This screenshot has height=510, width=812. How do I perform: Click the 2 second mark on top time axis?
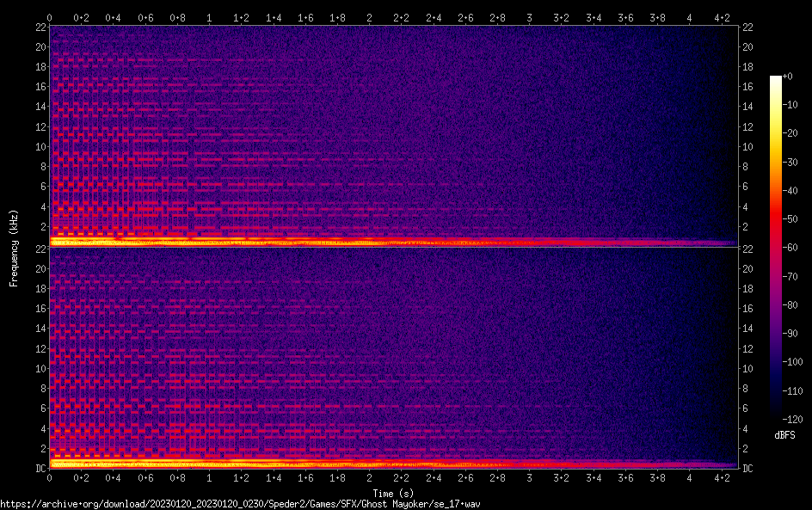[369, 17]
